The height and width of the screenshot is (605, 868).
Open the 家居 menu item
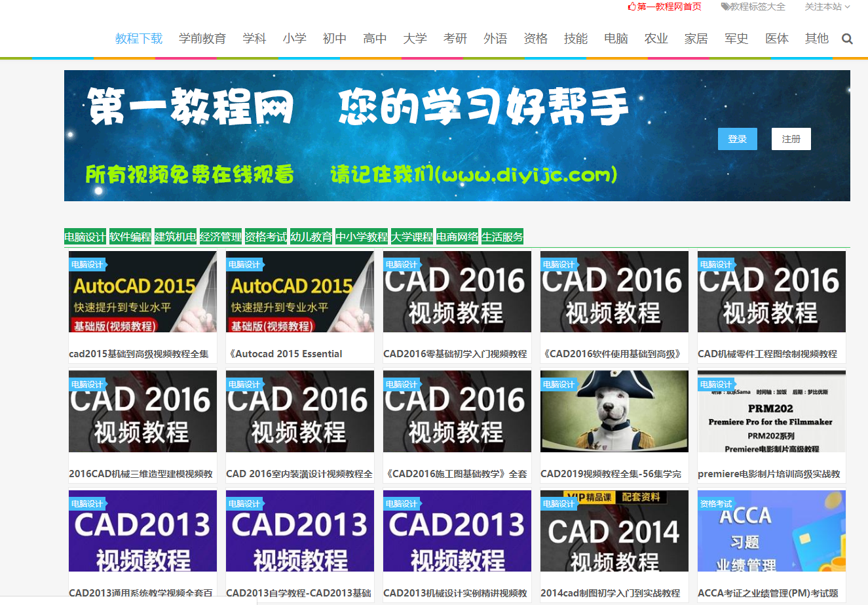(x=696, y=39)
